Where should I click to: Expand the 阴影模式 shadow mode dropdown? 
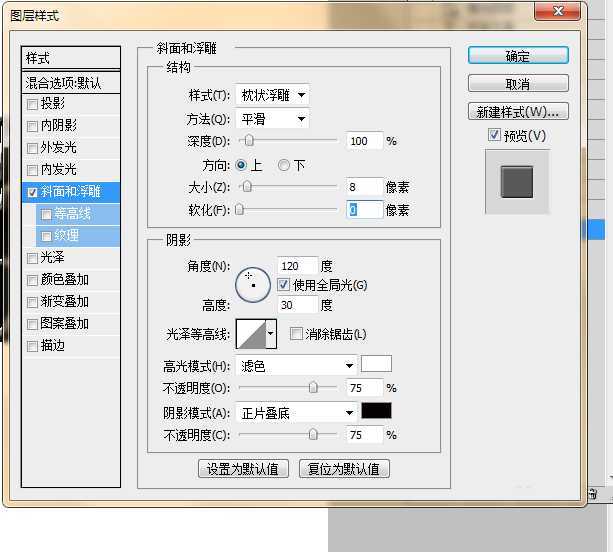pos(296,412)
